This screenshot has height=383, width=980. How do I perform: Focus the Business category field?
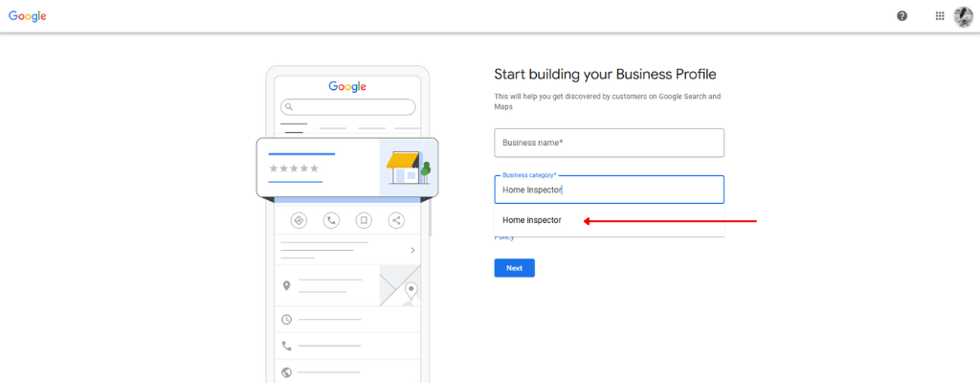[x=609, y=190]
